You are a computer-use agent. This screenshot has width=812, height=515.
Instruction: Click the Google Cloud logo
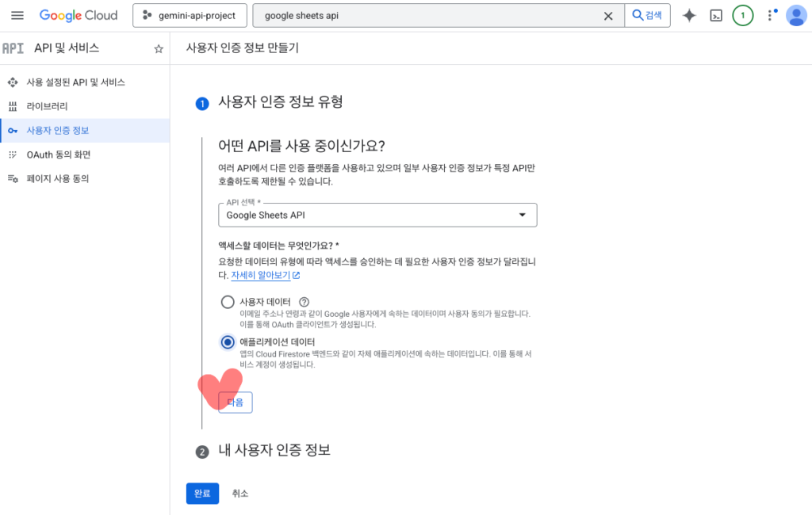pyautogui.click(x=79, y=16)
